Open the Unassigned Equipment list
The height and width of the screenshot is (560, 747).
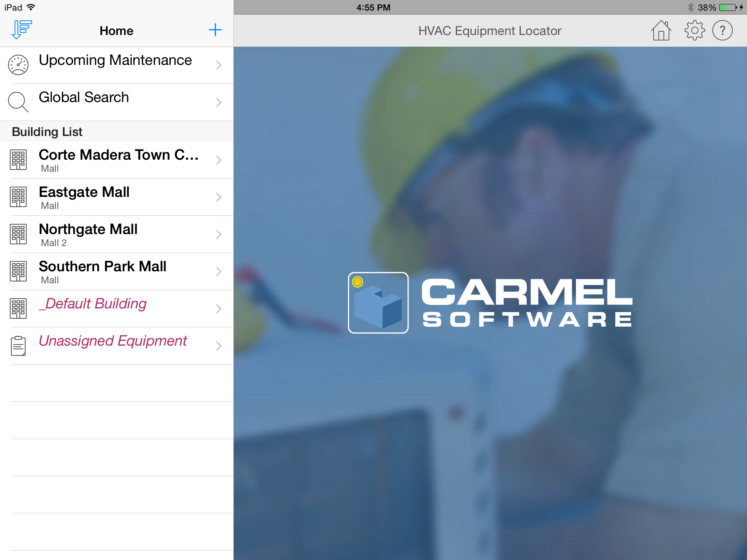[117, 346]
